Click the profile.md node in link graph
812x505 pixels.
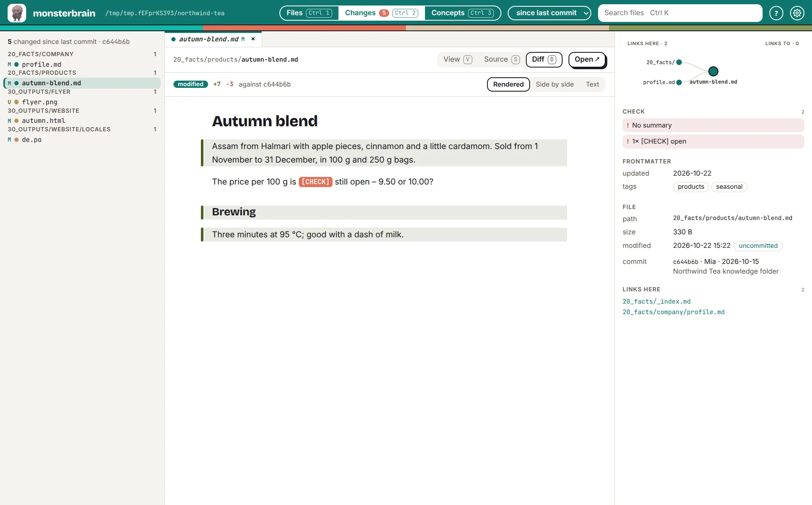tap(679, 82)
